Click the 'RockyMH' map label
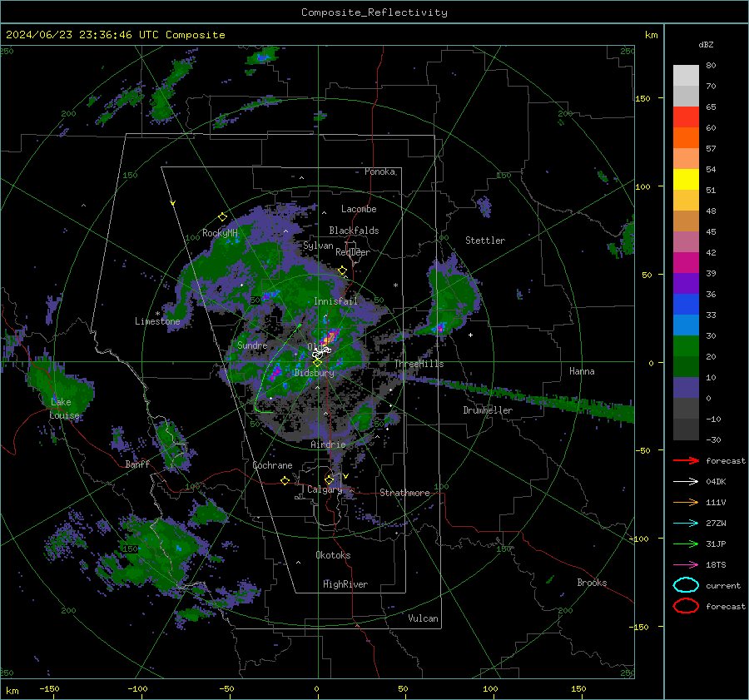Screen dimensions: 749x700 pyautogui.click(x=220, y=233)
